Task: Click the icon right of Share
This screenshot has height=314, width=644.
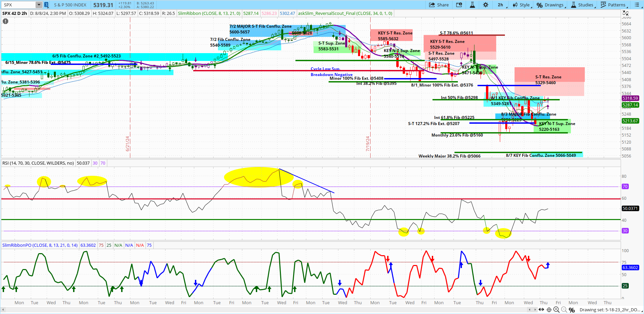Action: click(x=459, y=5)
